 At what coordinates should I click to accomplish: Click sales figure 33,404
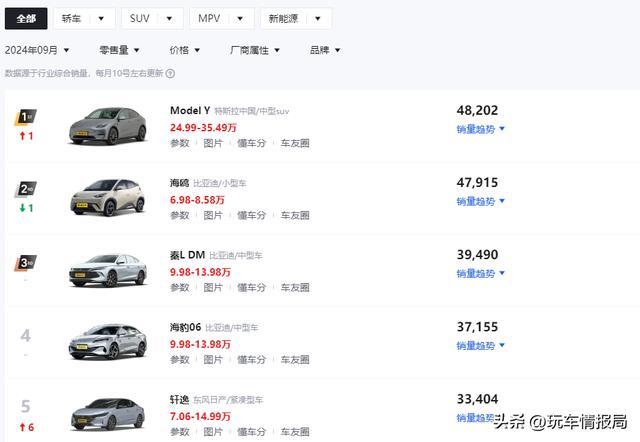tap(477, 399)
